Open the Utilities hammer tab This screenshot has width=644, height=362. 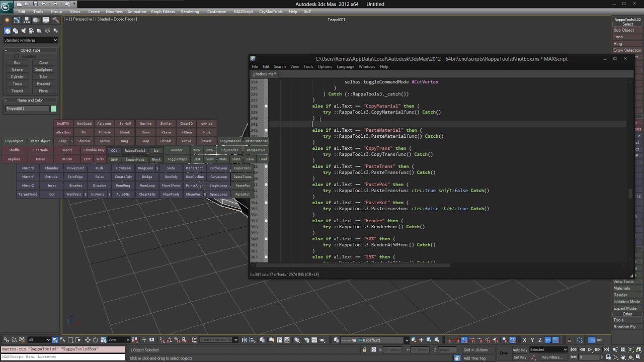(56, 20)
